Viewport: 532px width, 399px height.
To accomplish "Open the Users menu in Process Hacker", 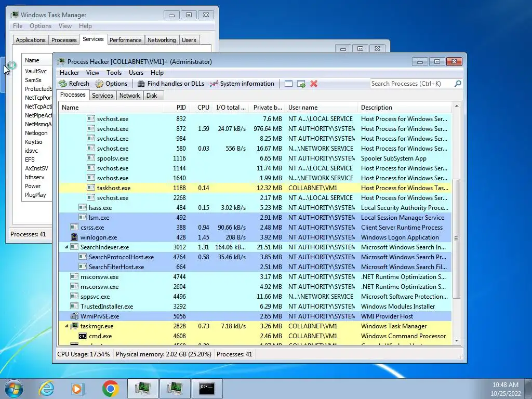I will point(136,73).
